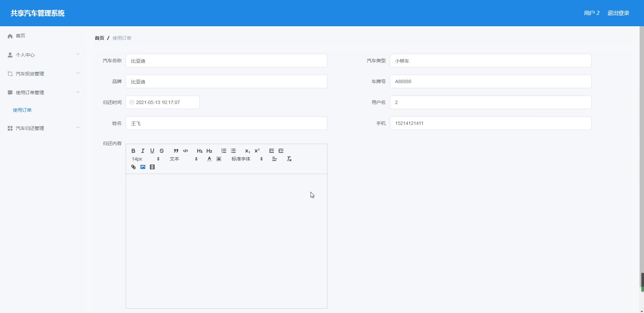
Task: Click the 退出登录 logout link
Action: click(618, 13)
